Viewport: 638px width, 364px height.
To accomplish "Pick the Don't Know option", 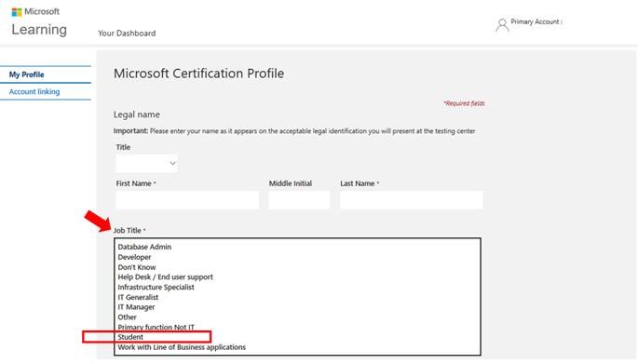I will pyautogui.click(x=137, y=267).
